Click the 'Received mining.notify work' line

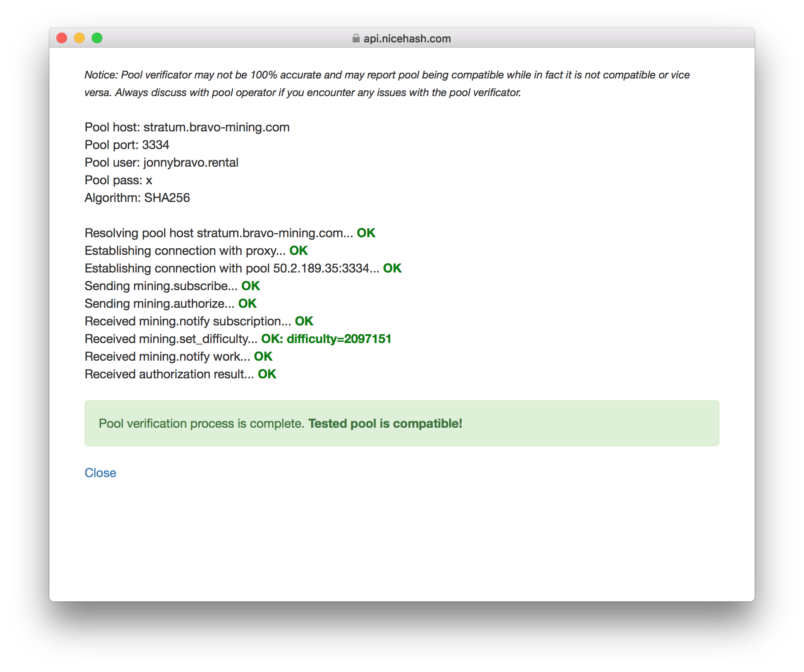point(179,356)
